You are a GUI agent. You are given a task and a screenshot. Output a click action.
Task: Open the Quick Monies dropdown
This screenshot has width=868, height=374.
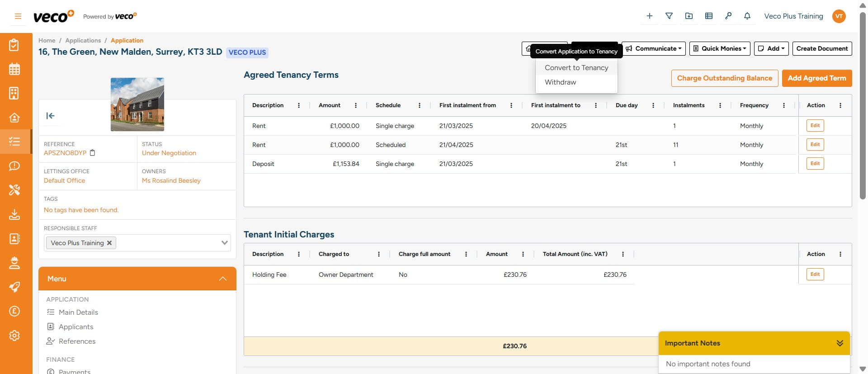tap(720, 49)
